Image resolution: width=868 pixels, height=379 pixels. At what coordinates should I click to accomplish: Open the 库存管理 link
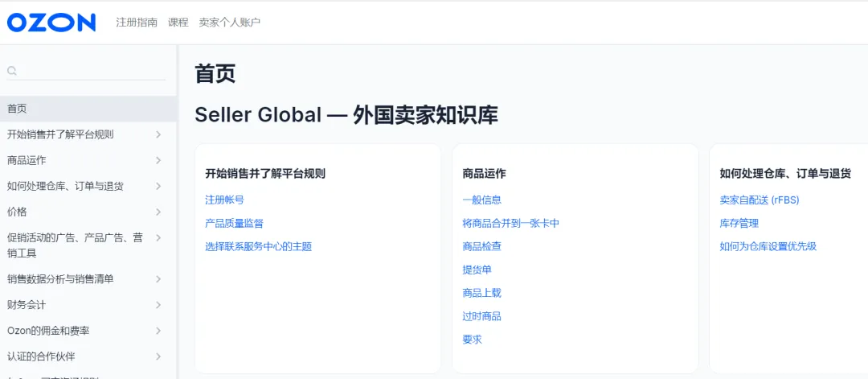739,224
